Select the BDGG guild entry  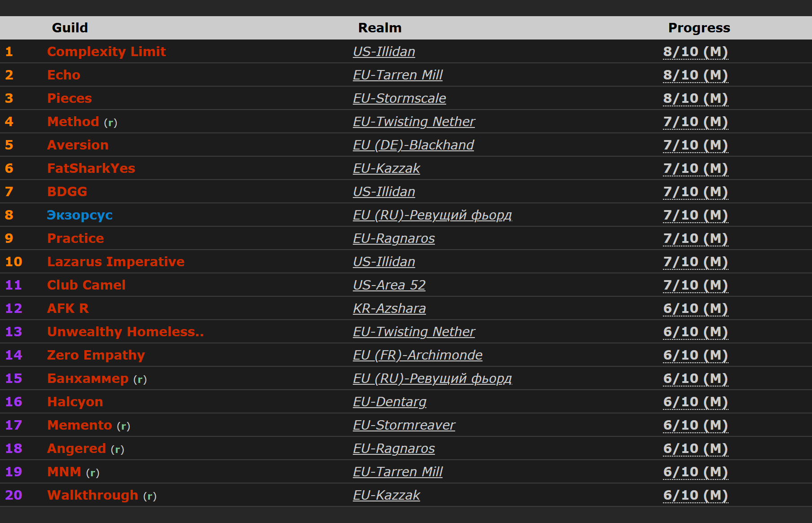(x=67, y=192)
